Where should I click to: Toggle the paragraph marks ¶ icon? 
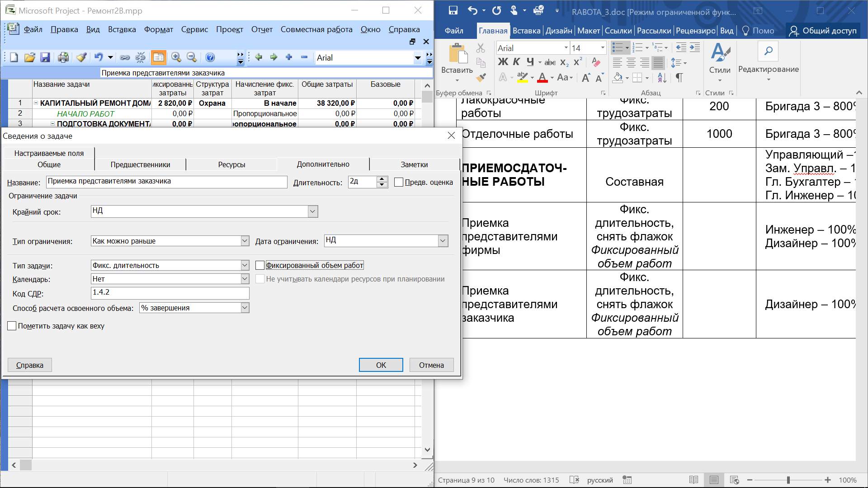click(x=679, y=78)
